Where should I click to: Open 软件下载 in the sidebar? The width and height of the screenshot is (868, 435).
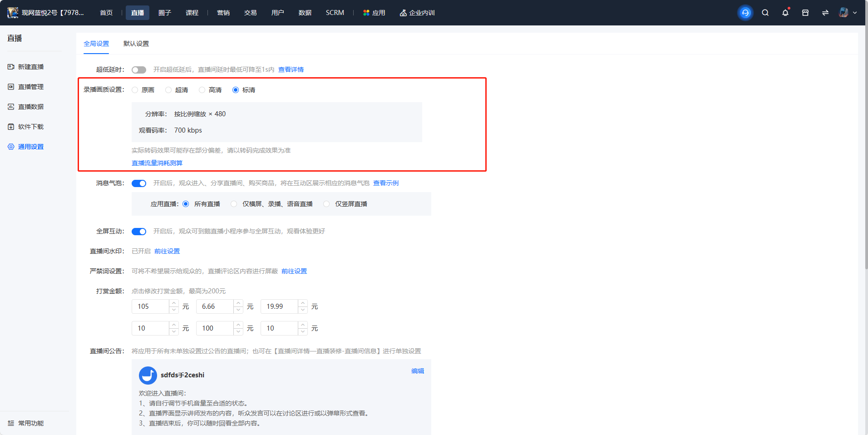[x=26, y=127]
